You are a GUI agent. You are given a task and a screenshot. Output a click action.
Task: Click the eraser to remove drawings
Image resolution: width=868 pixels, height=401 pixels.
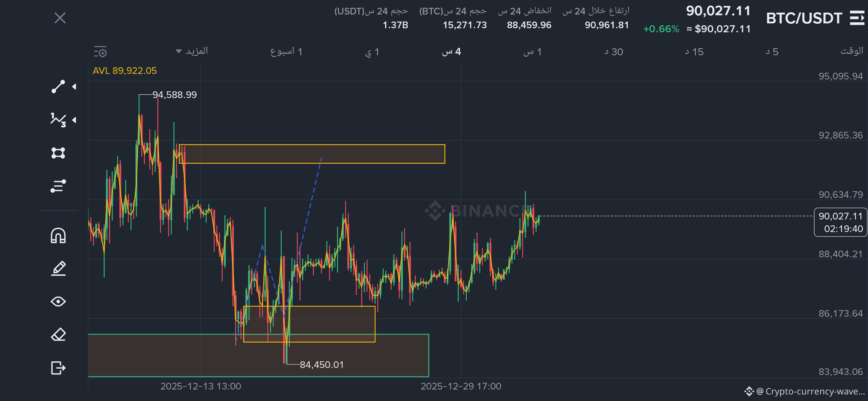58,335
